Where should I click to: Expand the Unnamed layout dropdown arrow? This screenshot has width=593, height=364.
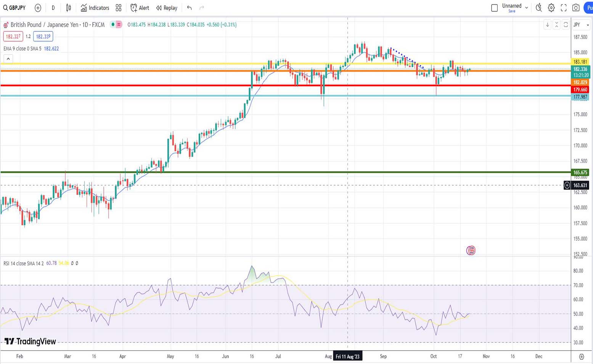click(x=526, y=8)
